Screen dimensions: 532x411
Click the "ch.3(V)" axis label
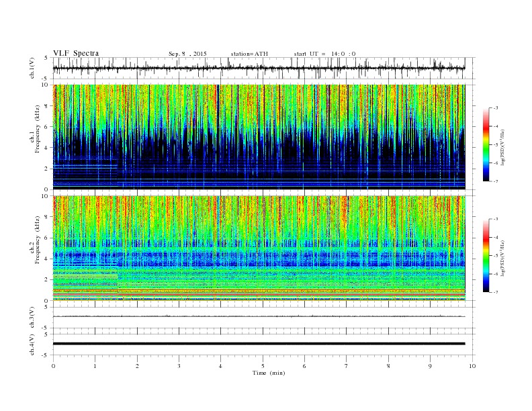(x=32, y=317)
